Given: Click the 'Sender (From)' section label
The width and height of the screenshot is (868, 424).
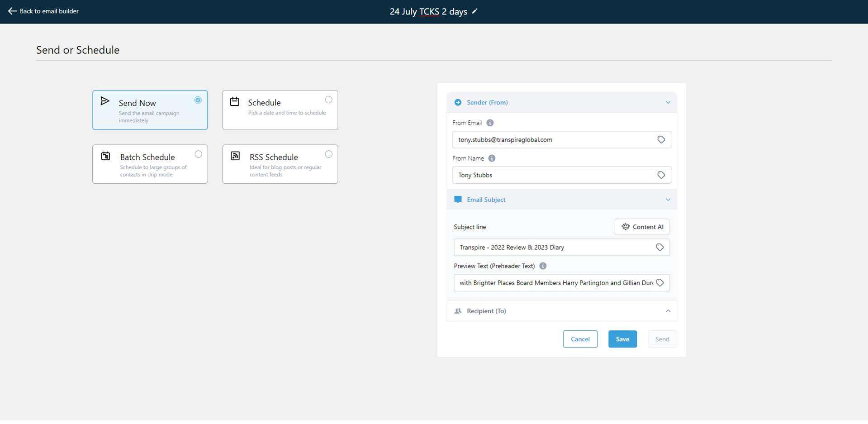Looking at the screenshot, I should pos(487,103).
